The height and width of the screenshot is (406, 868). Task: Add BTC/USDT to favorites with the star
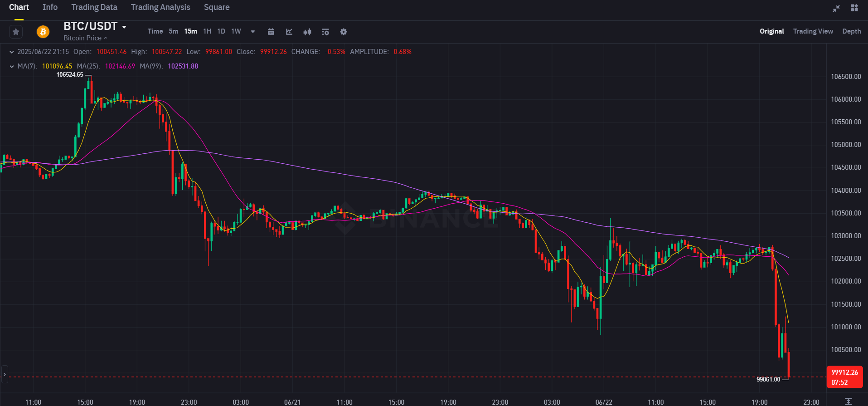coord(16,32)
